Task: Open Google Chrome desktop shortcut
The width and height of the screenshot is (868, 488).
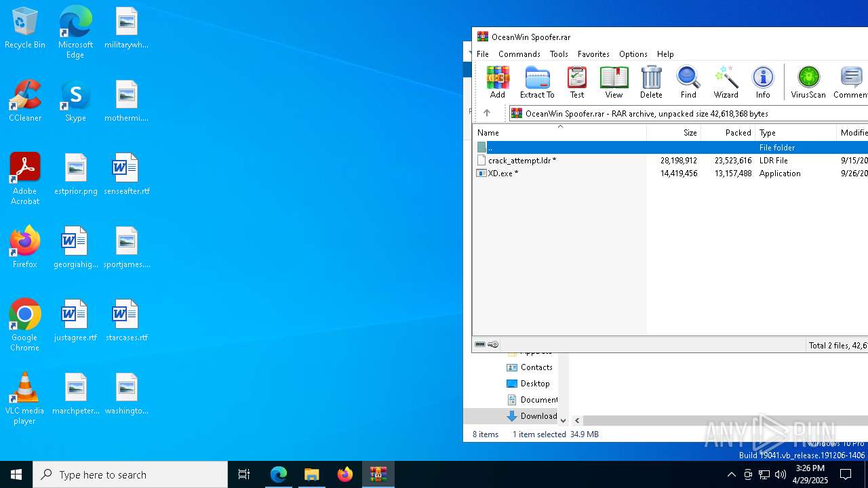Action: pos(25,325)
